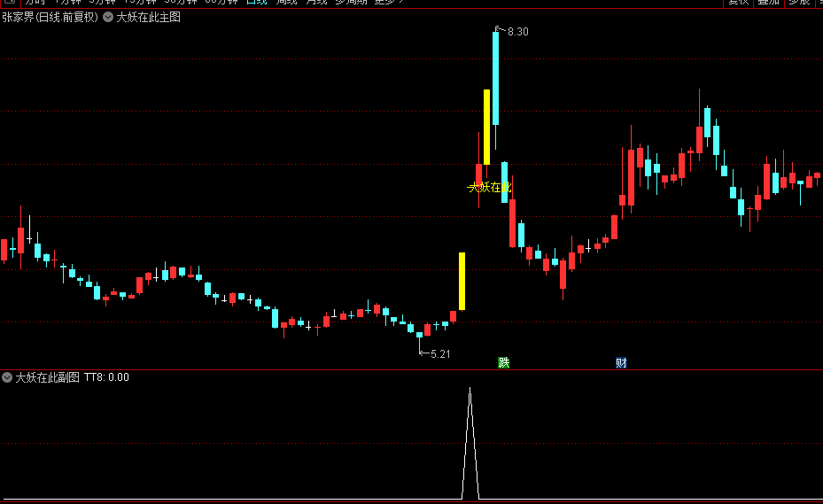Expand the 大妖在此主图 indicator dropdown arrow
The height and width of the screenshot is (504, 823).
(x=108, y=18)
